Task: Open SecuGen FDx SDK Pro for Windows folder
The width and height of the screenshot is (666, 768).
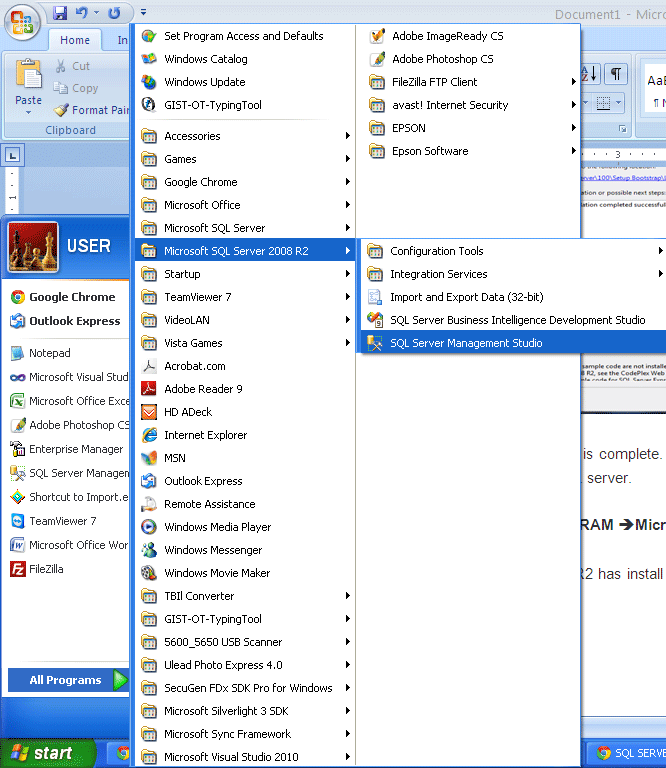Action: [x=244, y=689]
